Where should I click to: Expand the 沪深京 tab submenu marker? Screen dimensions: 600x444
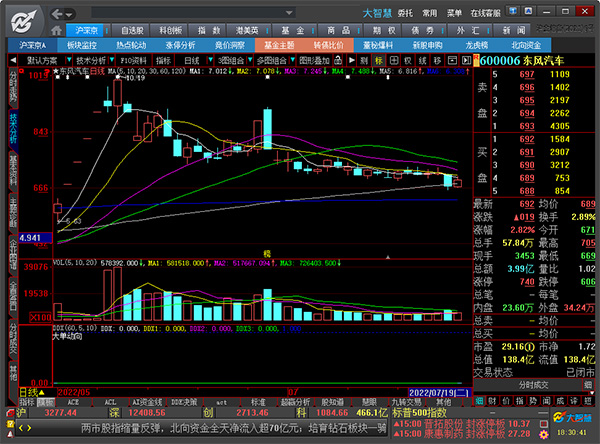[x=107, y=30]
